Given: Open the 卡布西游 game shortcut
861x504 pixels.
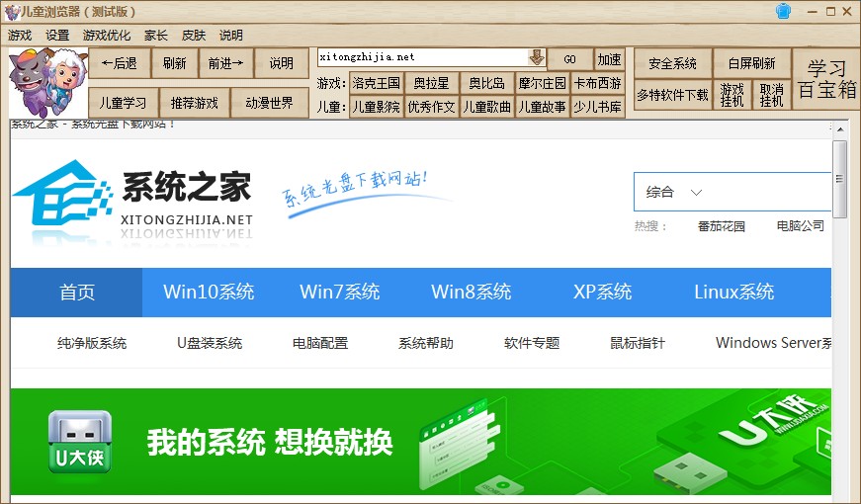Looking at the screenshot, I should (597, 83).
